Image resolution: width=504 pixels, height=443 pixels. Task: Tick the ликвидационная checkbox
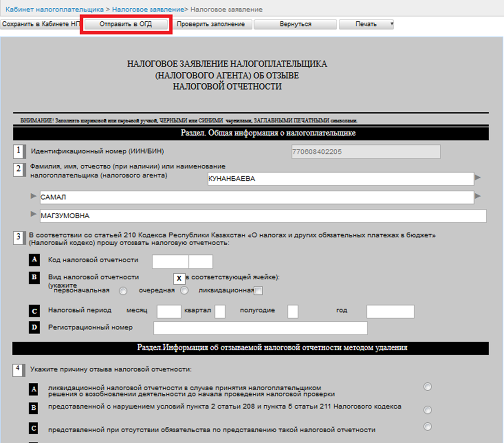[258, 291]
